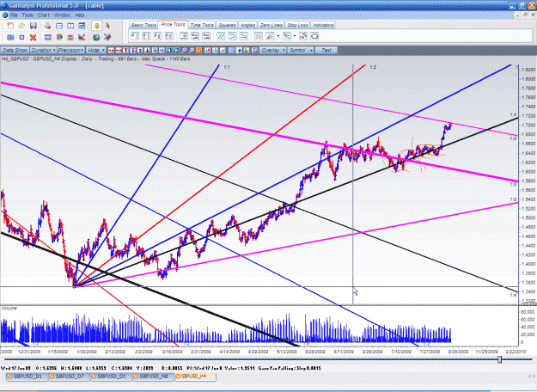Click the globe icon in the toolbar
Screen dimensions: 537x392
(96, 37)
